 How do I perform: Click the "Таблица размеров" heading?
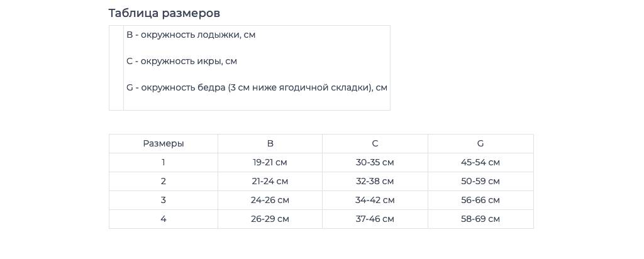click(164, 13)
